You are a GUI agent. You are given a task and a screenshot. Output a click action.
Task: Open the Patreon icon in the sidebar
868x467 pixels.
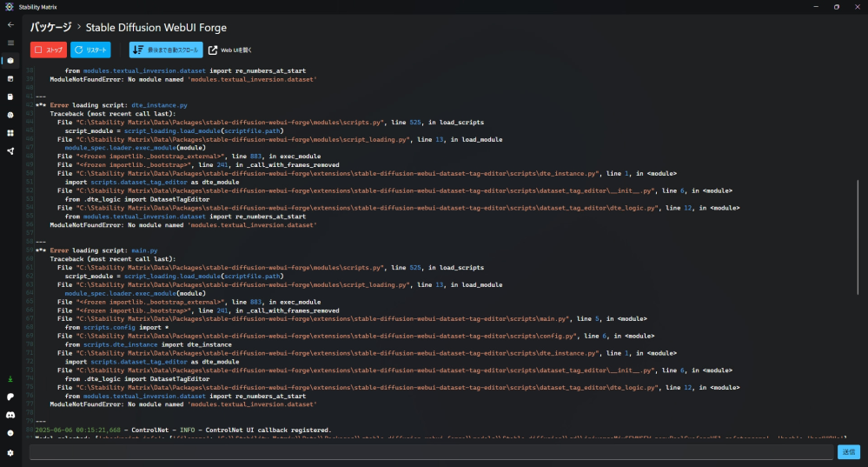point(10,397)
